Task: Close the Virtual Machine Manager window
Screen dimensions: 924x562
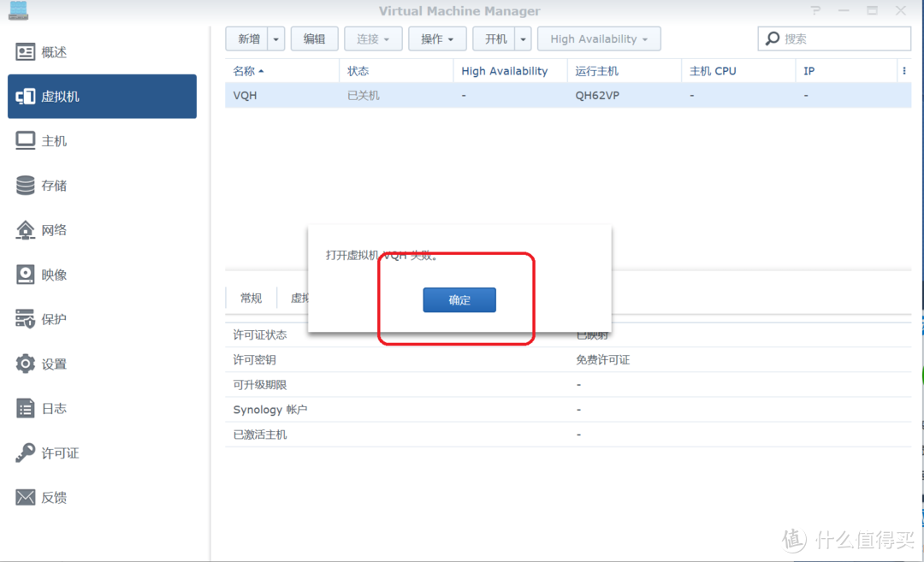Action: tap(900, 10)
